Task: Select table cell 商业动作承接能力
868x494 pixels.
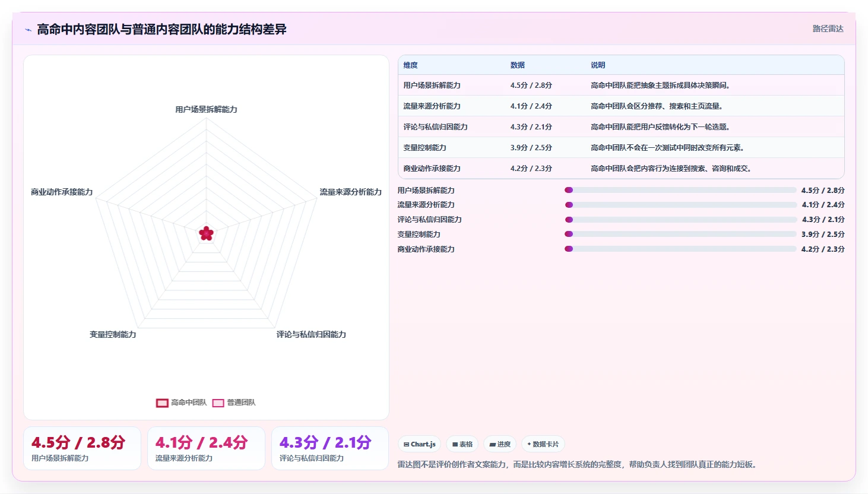Action: [432, 169]
